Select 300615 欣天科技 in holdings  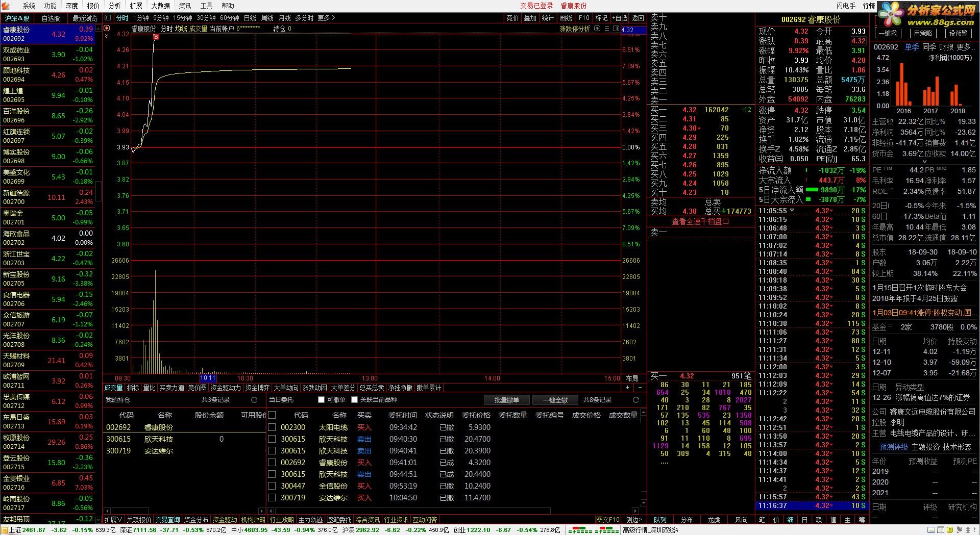coord(184,439)
